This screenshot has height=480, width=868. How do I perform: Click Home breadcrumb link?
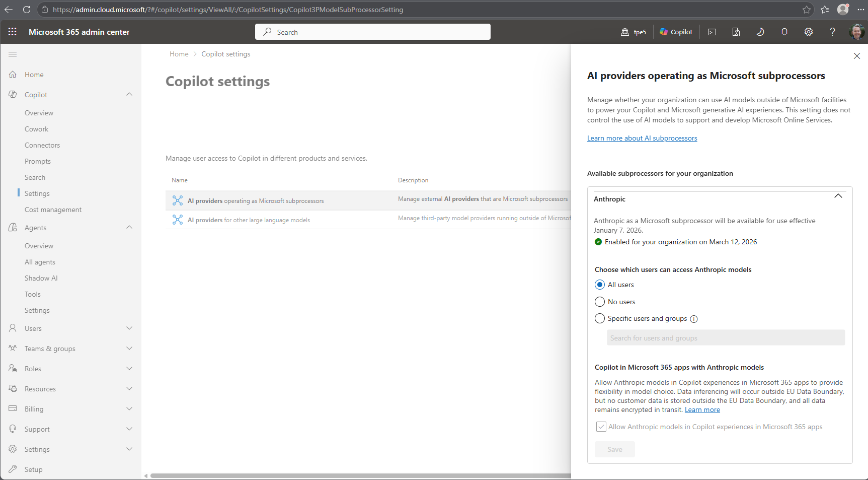pyautogui.click(x=179, y=54)
